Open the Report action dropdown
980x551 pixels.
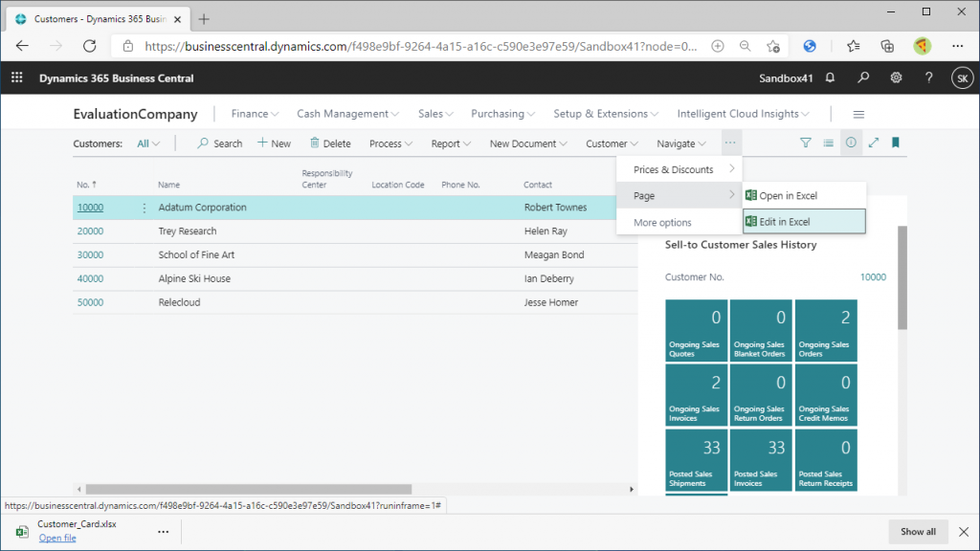coord(451,143)
